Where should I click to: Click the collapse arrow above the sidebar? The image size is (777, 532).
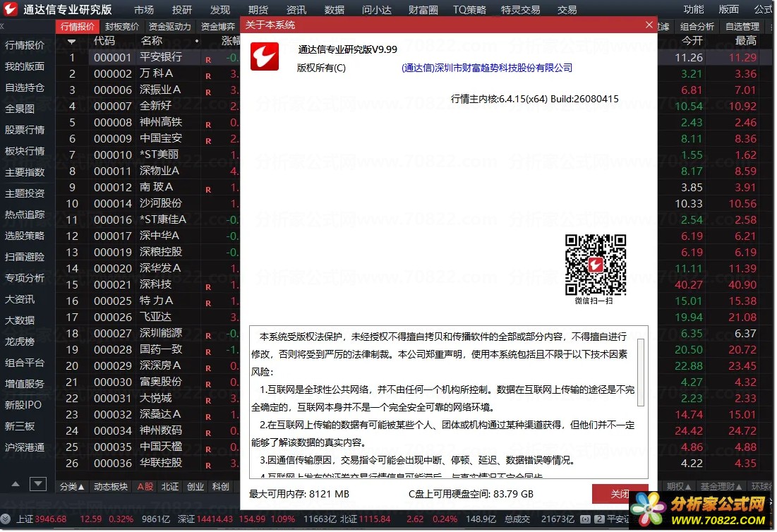tap(2, 26)
